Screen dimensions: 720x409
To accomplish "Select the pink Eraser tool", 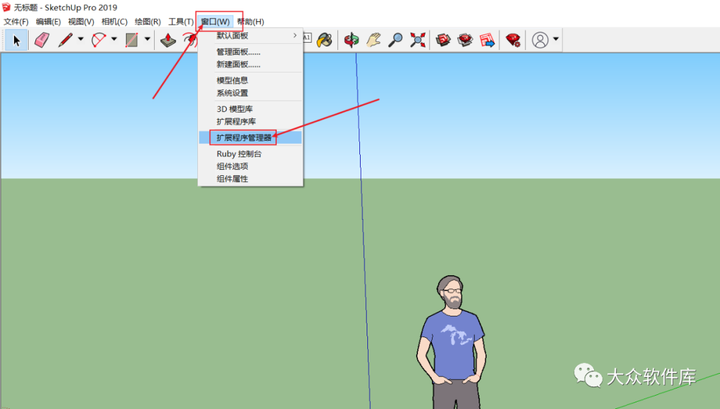I will coord(42,40).
